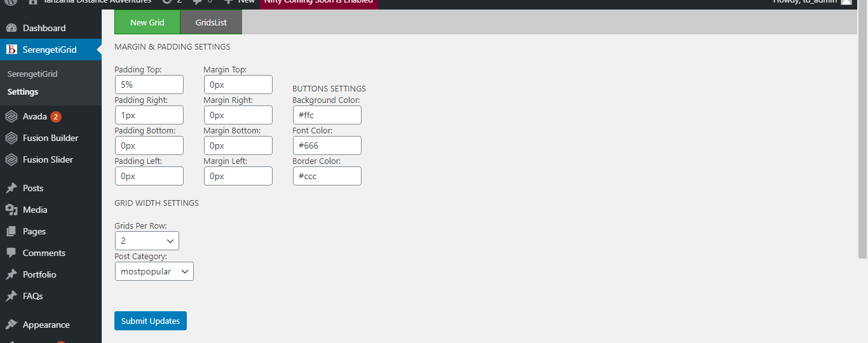Screen dimensions: 868x343
Task: Go to the Appearance menu
Action: [51, 325]
